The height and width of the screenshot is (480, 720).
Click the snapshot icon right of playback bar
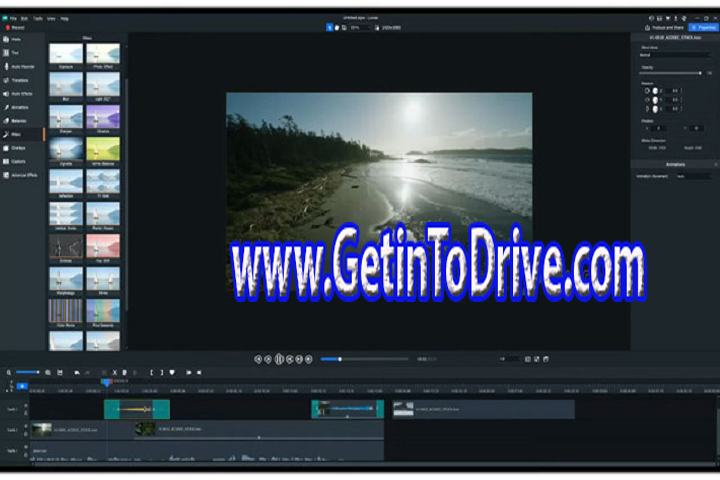[x=528, y=359]
